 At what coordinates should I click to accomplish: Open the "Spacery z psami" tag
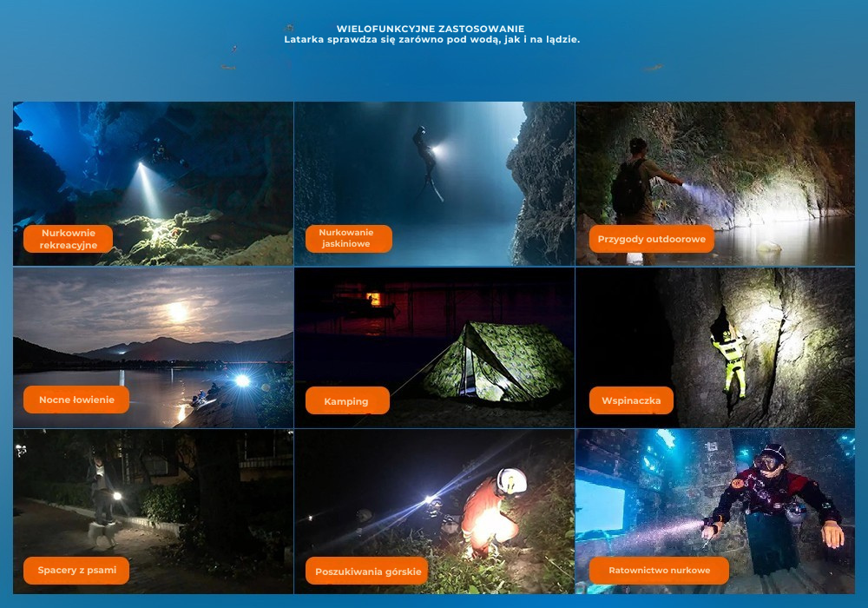click(x=71, y=571)
